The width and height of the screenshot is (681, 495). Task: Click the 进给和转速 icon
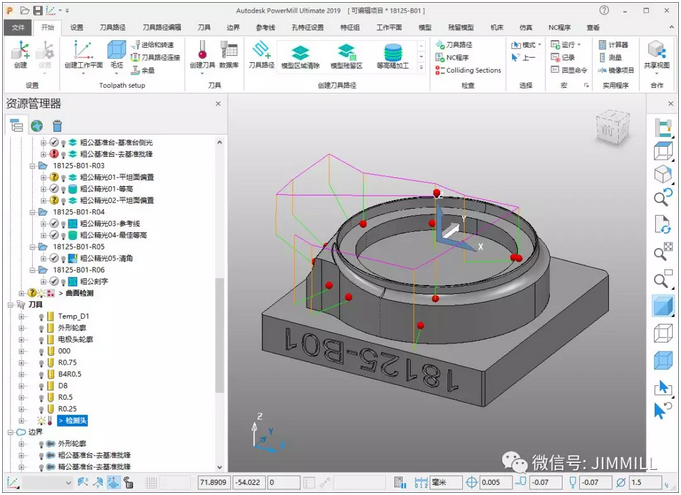152,45
